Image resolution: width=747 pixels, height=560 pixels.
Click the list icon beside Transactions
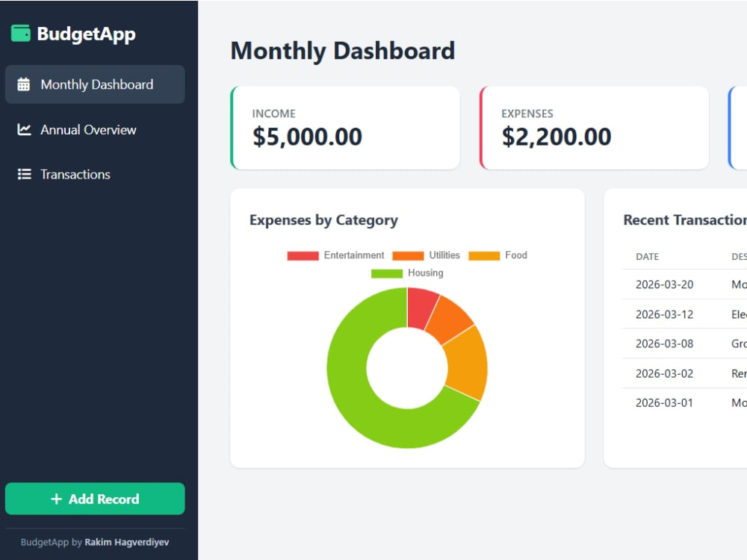point(25,174)
